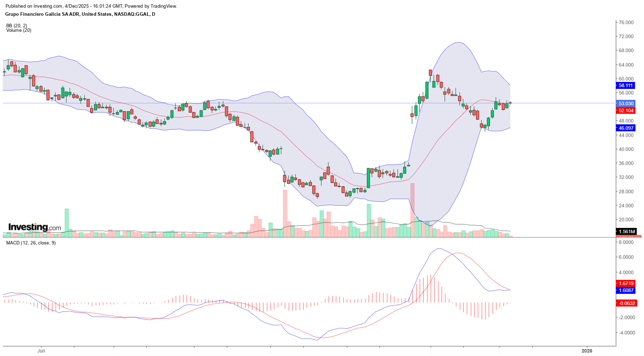Click the -4.0000 MACD axis label

click(626, 333)
